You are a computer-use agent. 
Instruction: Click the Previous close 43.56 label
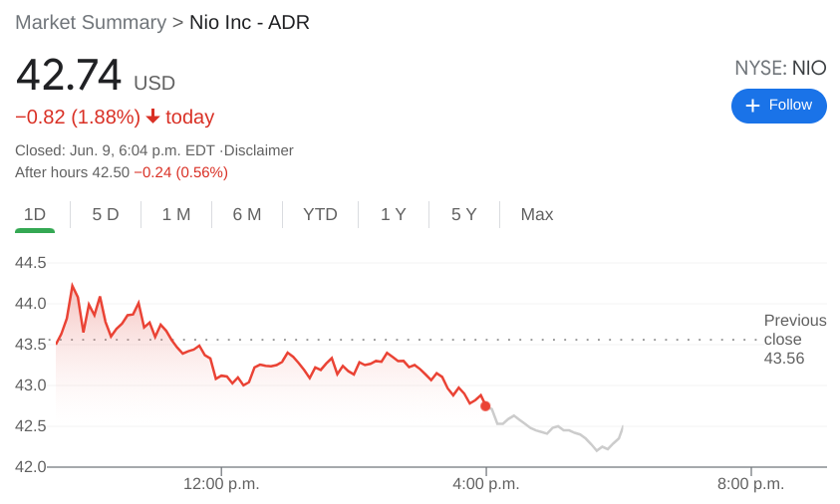795,339
